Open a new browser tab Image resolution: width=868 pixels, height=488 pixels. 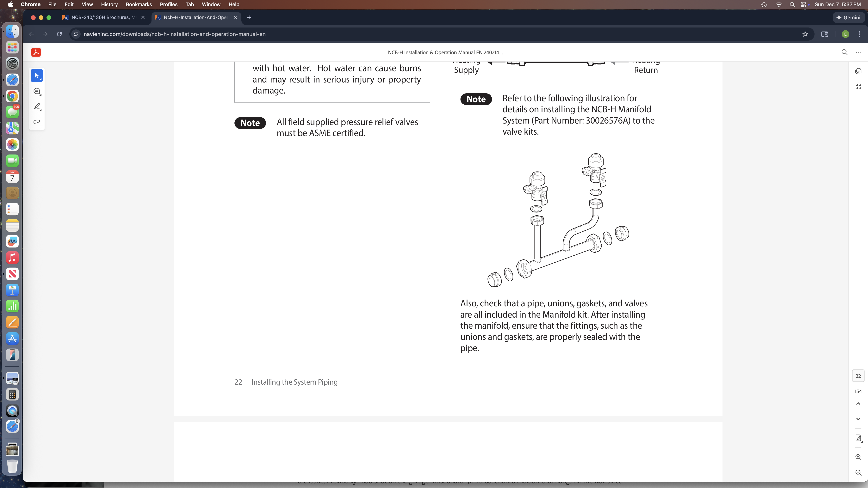pyautogui.click(x=249, y=17)
